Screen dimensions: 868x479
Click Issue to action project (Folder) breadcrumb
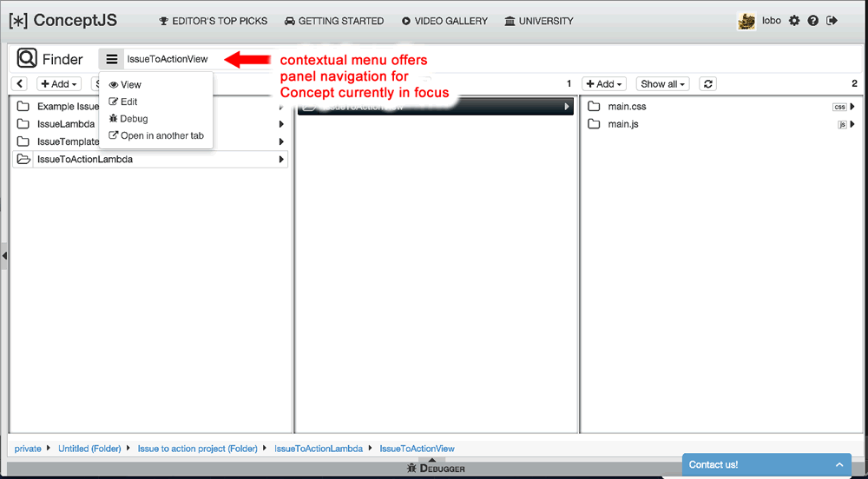pos(198,449)
